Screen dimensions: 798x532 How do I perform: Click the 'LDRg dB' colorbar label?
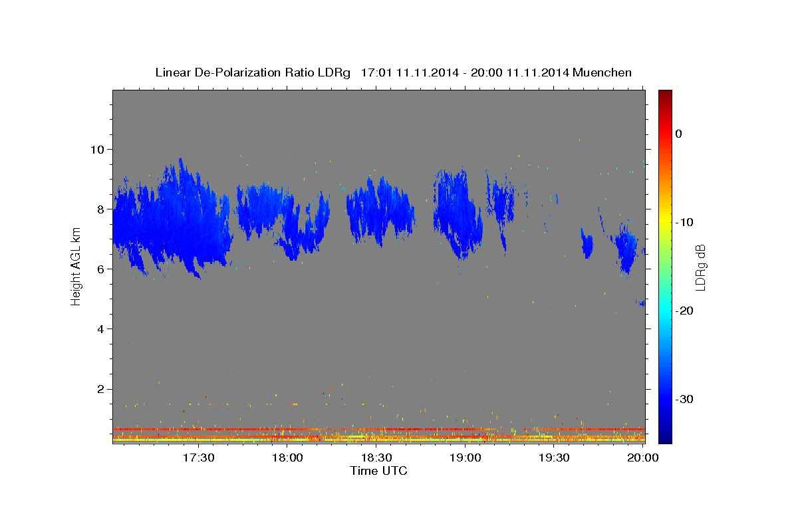click(x=700, y=267)
